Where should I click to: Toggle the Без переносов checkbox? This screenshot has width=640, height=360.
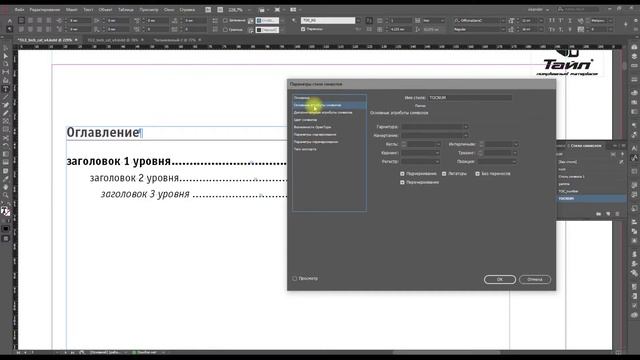pyautogui.click(x=477, y=174)
